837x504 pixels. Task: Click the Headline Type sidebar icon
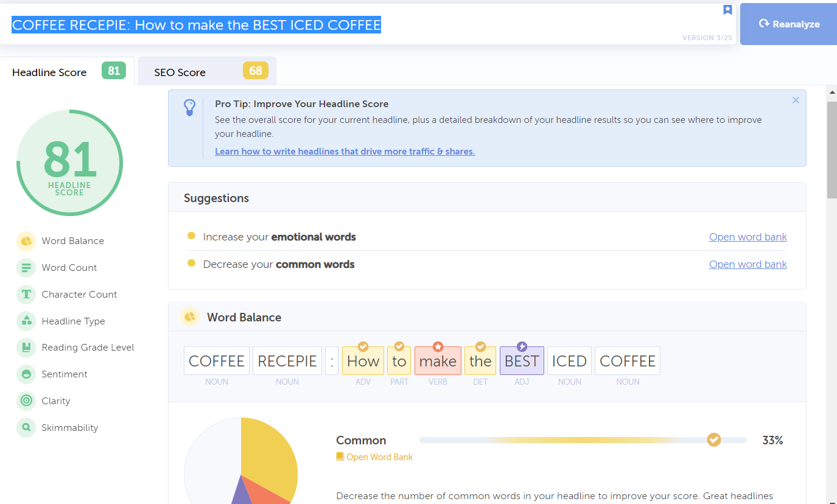click(x=26, y=321)
